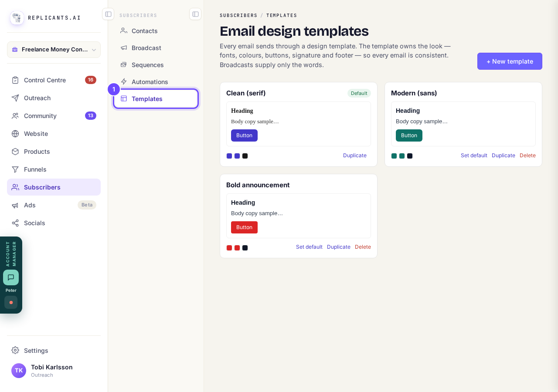Click the Control Centre badge showing 16

pos(91,80)
